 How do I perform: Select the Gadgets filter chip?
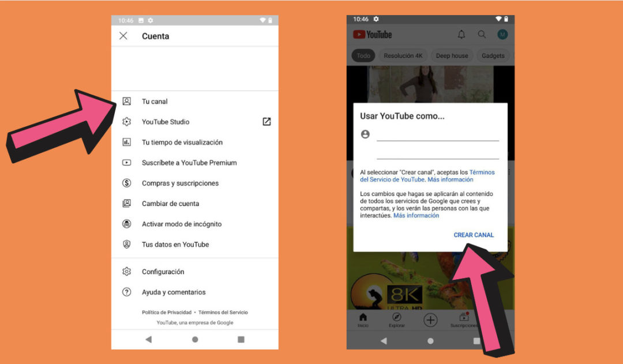(x=493, y=55)
